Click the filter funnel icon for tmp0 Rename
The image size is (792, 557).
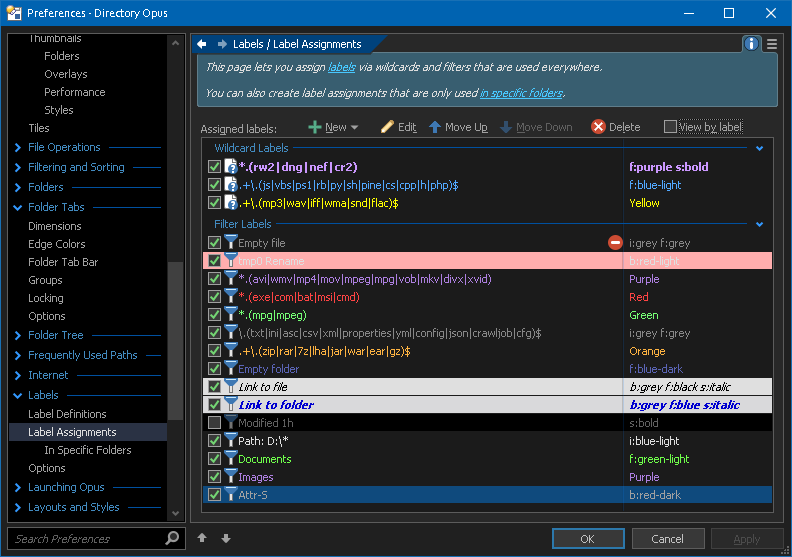[230, 261]
